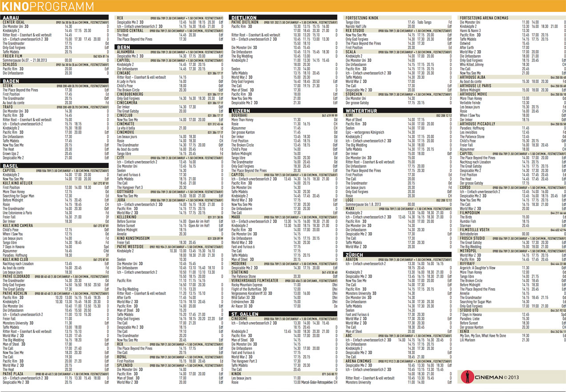
Task: Click the KULT.KINO ATELIER cinema name
Action: (17, 183)
